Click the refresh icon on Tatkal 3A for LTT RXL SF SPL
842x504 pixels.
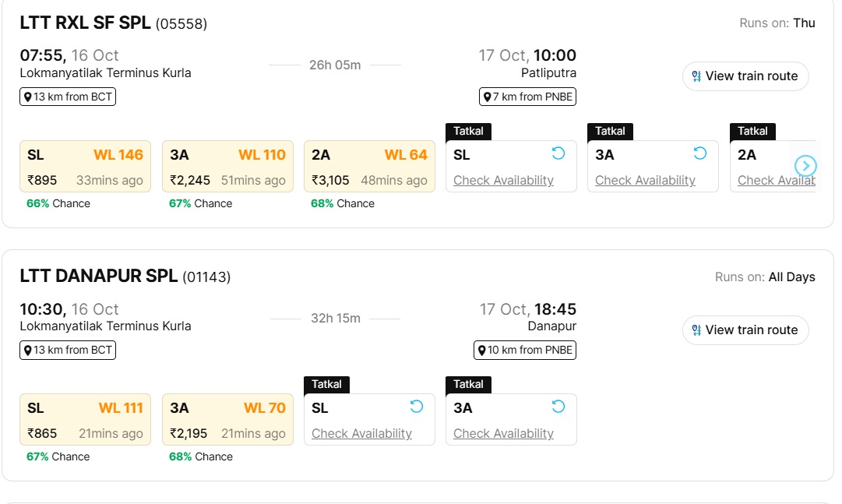pyautogui.click(x=699, y=154)
